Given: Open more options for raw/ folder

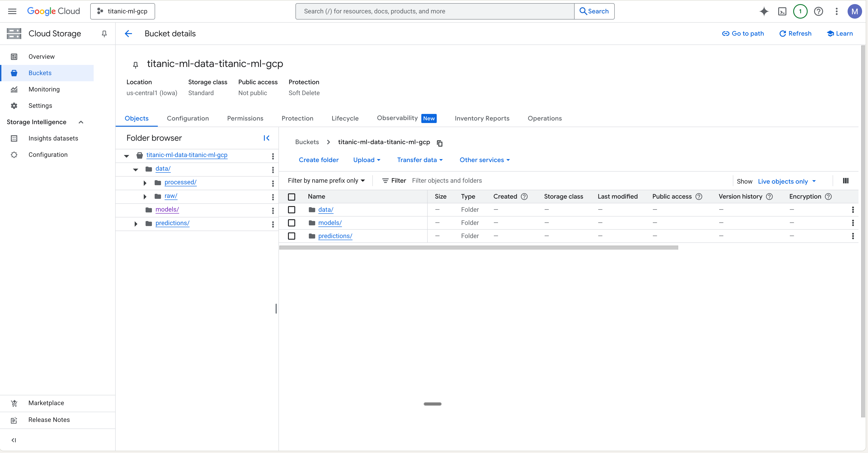Looking at the screenshot, I should click(x=273, y=197).
